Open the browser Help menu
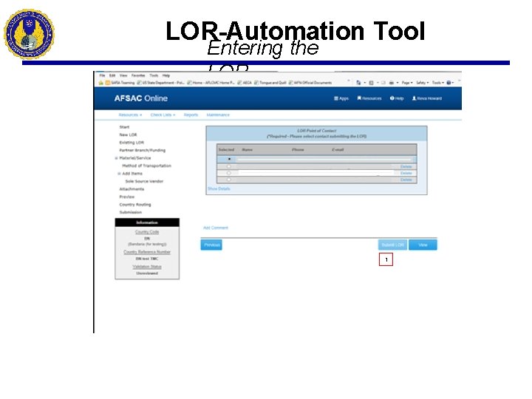The width and height of the screenshot is (532, 399). pos(166,75)
